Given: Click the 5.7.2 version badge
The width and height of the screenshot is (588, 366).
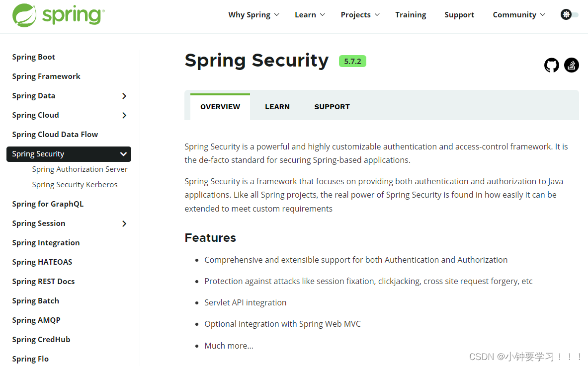Looking at the screenshot, I should (x=352, y=61).
